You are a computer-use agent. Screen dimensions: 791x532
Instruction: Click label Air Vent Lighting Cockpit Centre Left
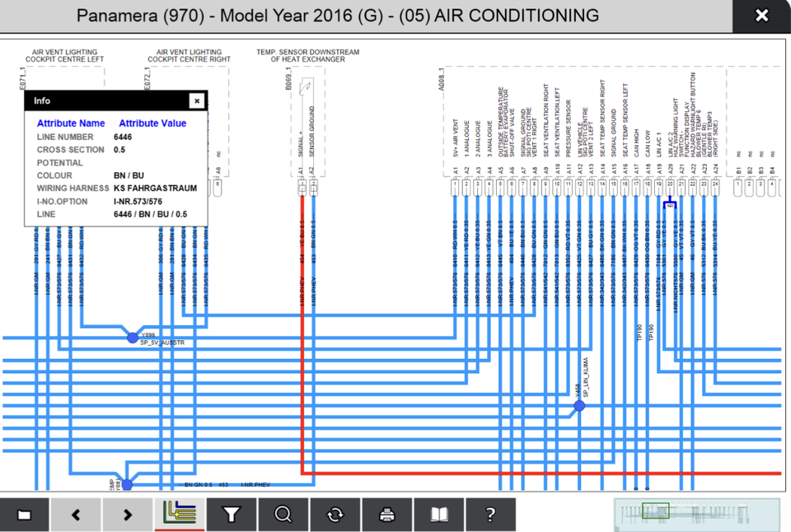[x=64, y=55]
